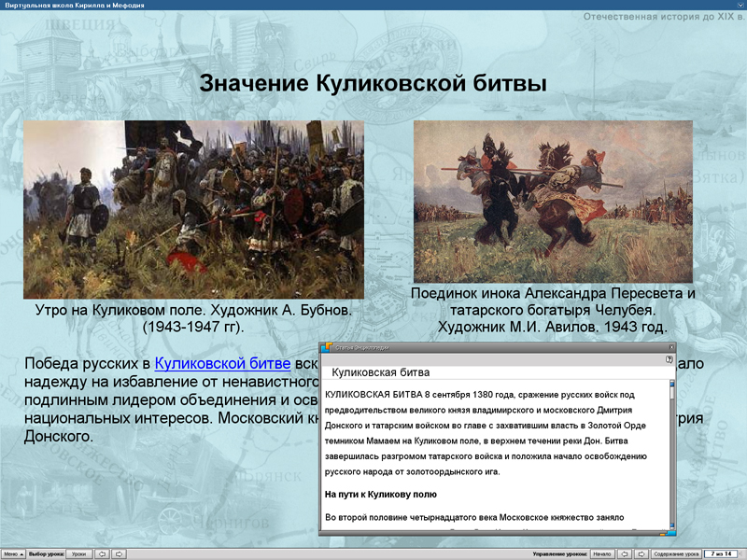The image size is (747, 560).
Task: Go to previous lesson with left arrow beside Уроки
Action: tap(103, 553)
